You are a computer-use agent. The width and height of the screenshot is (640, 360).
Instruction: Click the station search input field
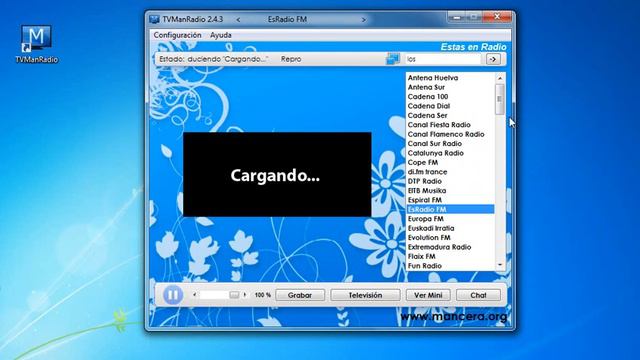[x=443, y=59]
